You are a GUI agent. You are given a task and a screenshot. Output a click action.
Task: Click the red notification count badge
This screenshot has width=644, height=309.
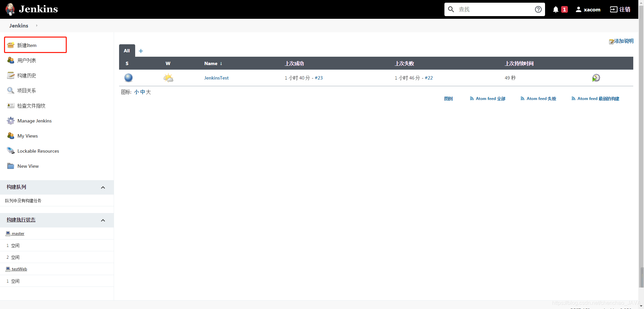pyautogui.click(x=565, y=9)
